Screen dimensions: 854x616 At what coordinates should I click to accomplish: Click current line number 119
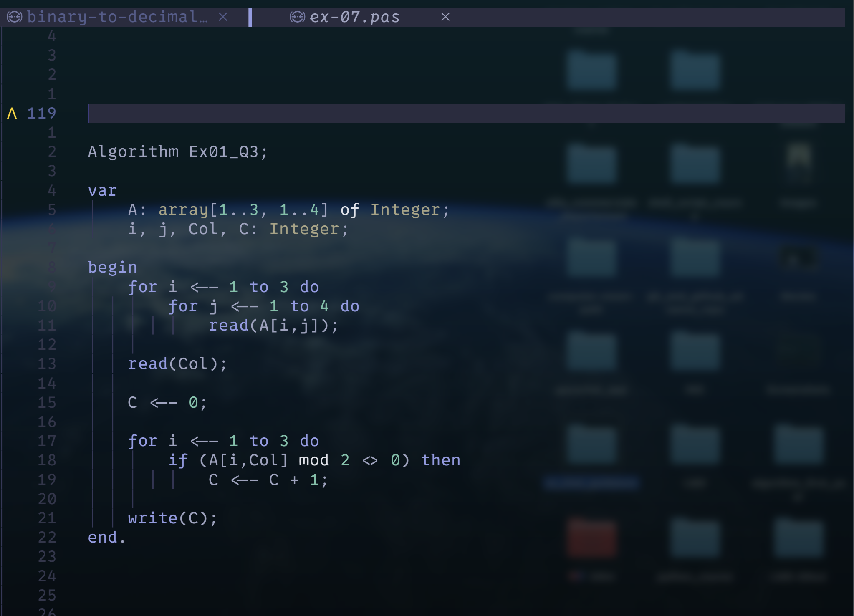point(41,114)
